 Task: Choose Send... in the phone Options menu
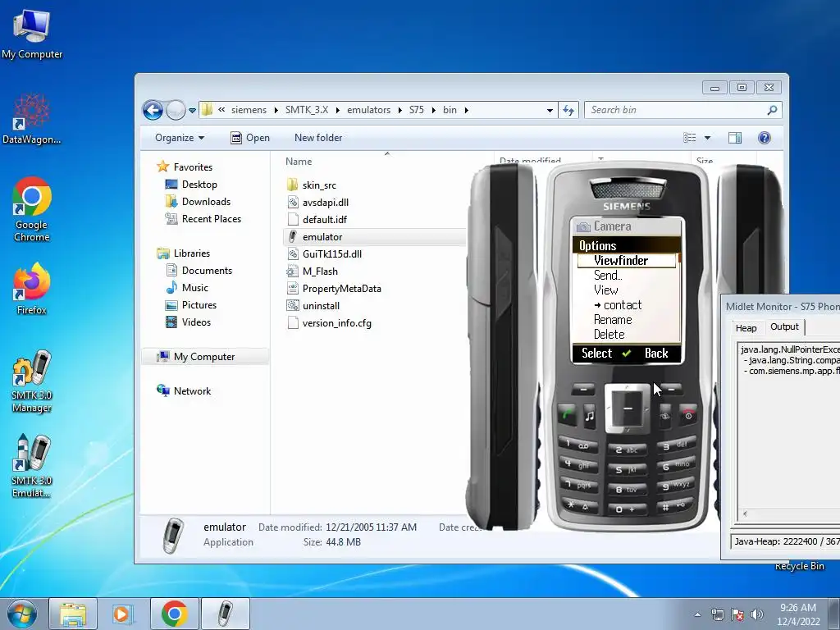pyautogui.click(x=608, y=276)
